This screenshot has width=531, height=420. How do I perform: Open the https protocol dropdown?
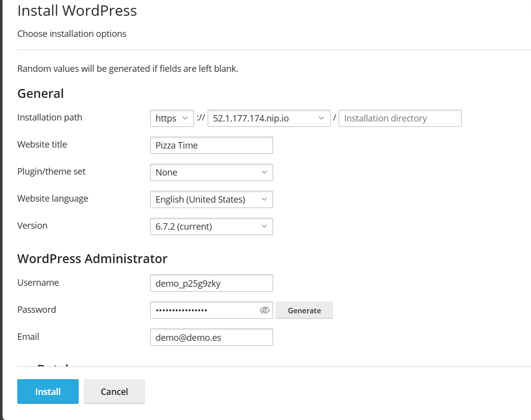click(x=171, y=119)
